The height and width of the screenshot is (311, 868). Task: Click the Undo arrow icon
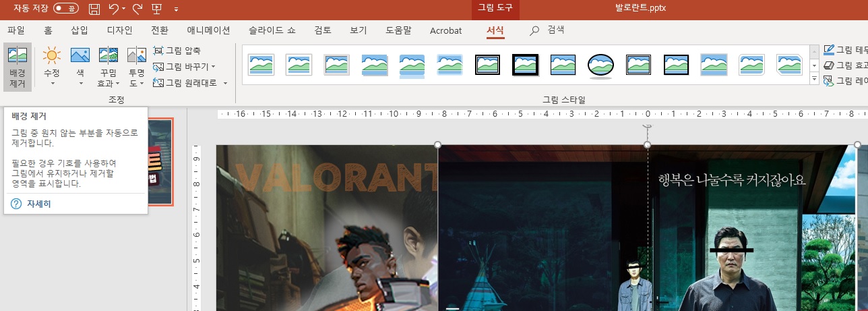coord(114,9)
